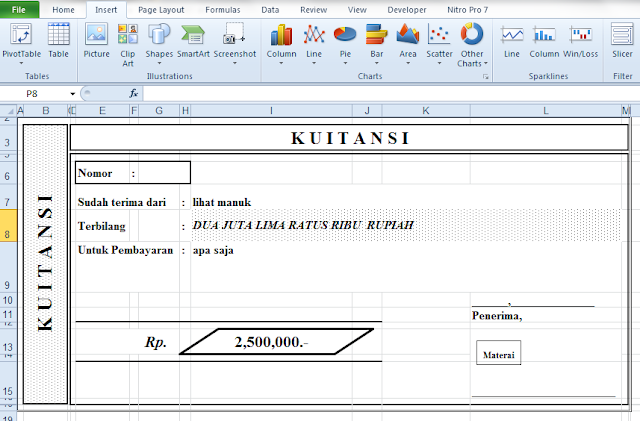
Task: Insert a Picture from file
Action: click(x=96, y=41)
